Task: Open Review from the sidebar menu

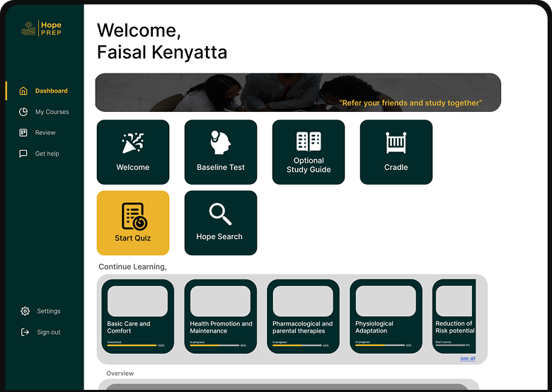Action: 45,132
